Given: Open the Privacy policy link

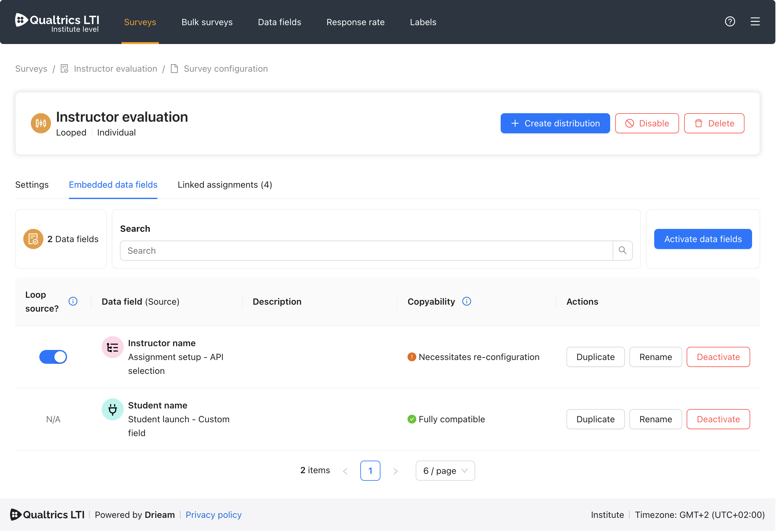Looking at the screenshot, I should pyautogui.click(x=214, y=515).
